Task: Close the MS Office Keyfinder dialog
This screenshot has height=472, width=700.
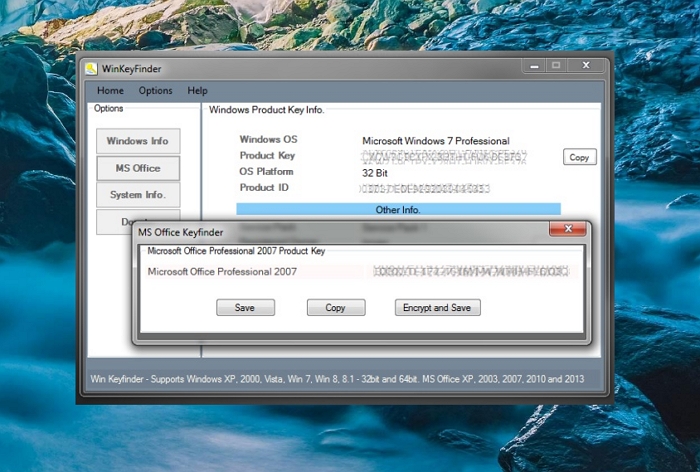Action: coord(568,229)
